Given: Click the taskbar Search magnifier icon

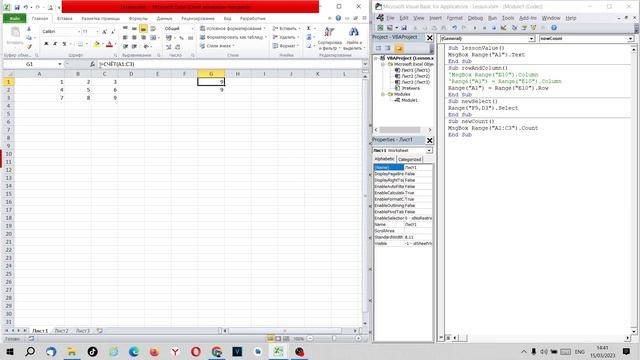Looking at the screenshot, I should click(x=30, y=351).
